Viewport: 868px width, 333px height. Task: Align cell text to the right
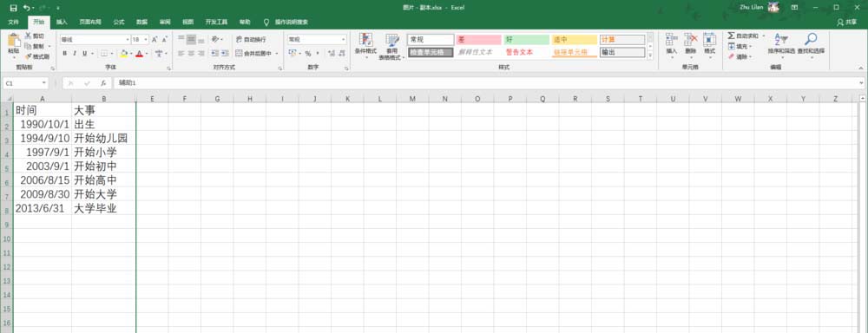[201, 54]
